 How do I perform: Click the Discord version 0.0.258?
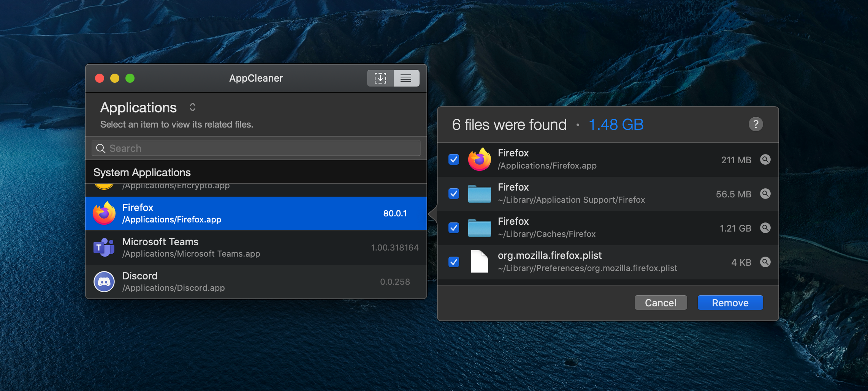click(395, 282)
